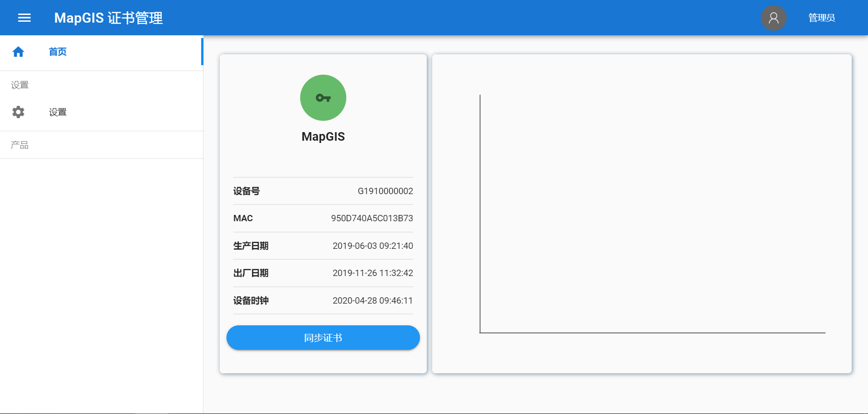The height and width of the screenshot is (414, 868).
Task: Click the device number G1910000002
Action: point(385,191)
